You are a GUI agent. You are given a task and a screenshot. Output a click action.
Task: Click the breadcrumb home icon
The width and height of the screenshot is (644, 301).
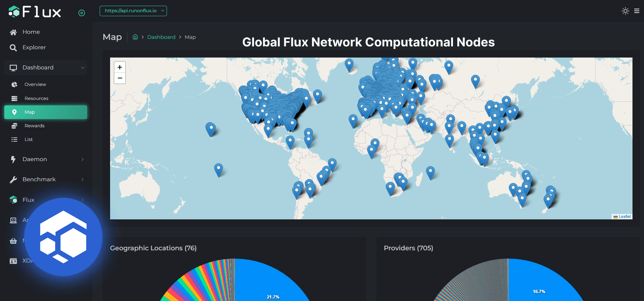(x=135, y=37)
